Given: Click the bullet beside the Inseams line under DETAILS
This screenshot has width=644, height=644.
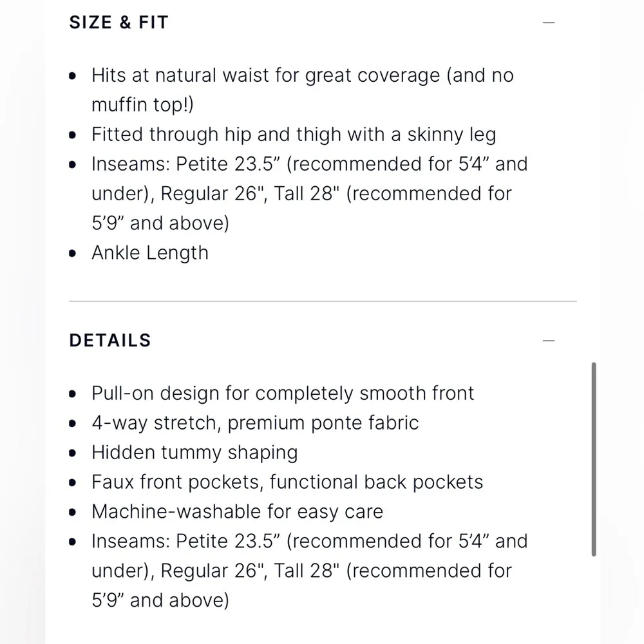Looking at the screenshot, I should pos(72,542).
